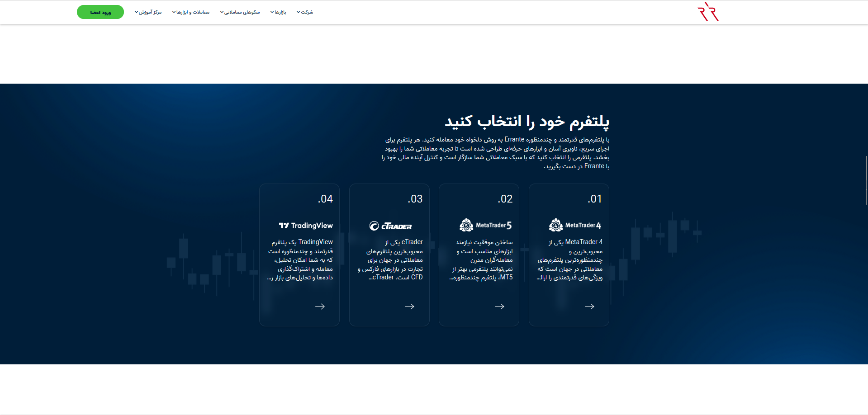Click the cTrader description text
The image size is (868, 415).
[390, 260]
